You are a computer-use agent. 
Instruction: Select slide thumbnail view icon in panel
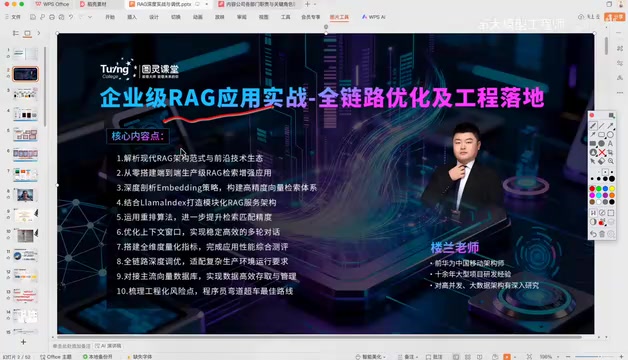pyautogui.click(x=27, y=33)
